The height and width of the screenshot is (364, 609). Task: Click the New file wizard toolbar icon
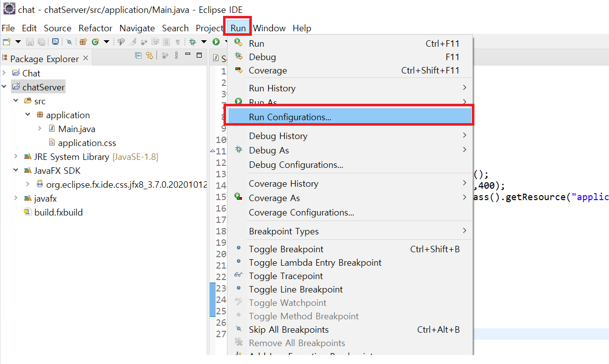coord(7,42)
